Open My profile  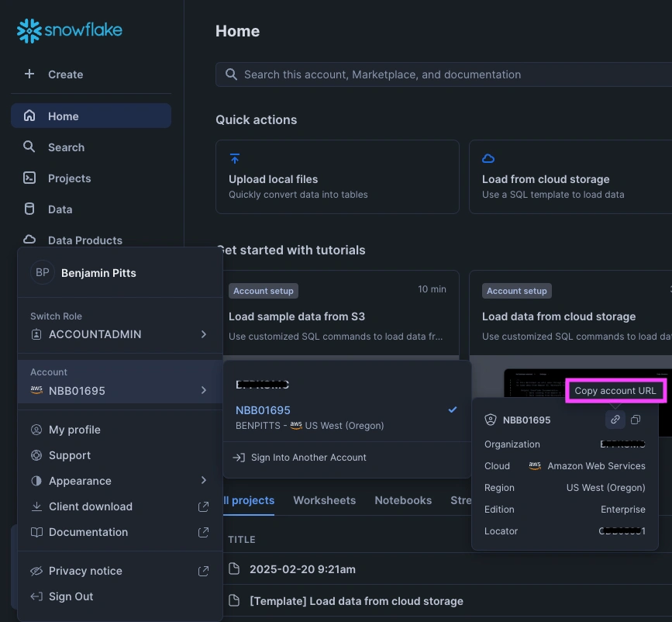pyautogui.click(x=120, y=430)
